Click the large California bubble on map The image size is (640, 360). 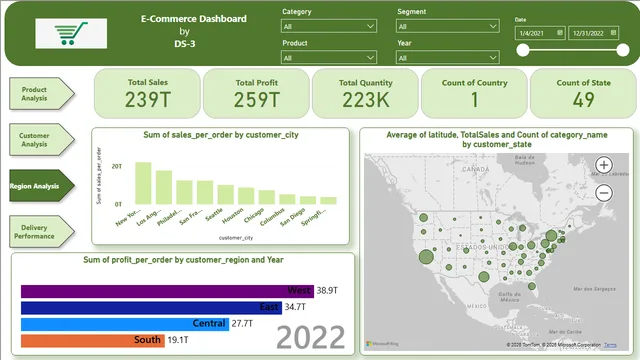(x=426, y=256)
